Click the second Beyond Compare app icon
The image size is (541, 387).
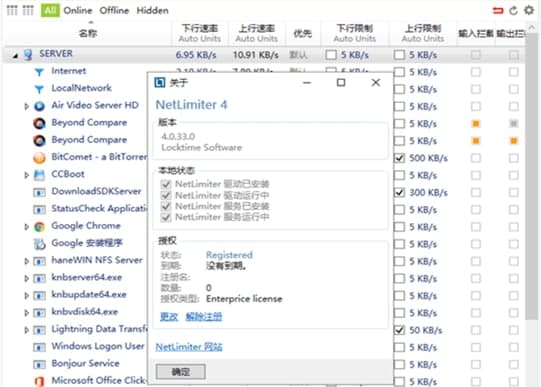tap(39, 140)
